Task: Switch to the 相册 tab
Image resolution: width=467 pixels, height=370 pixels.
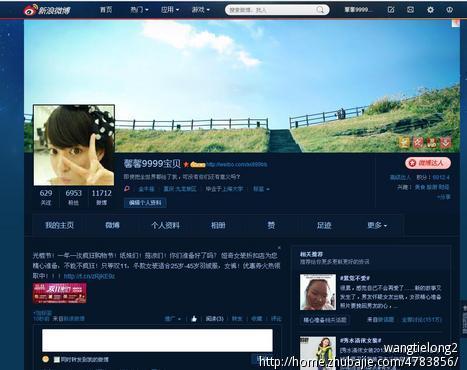Action: tap(218, 225)
